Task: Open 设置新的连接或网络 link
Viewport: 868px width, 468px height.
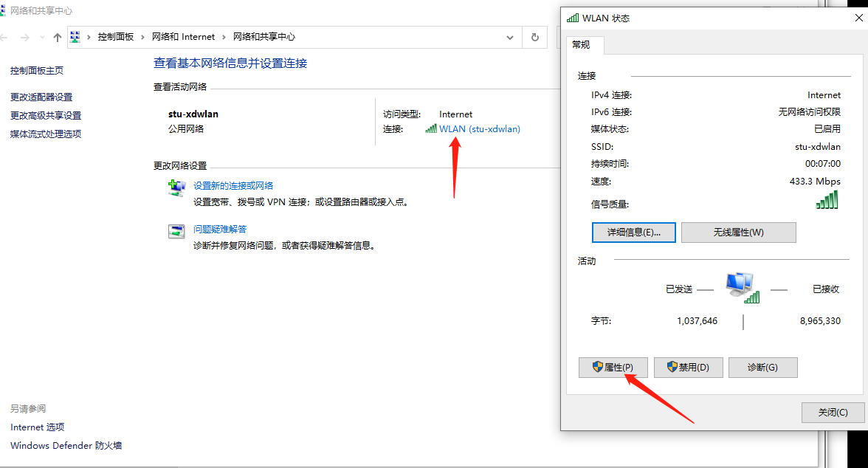Action: pyautogui.click(x=233, y=186)
